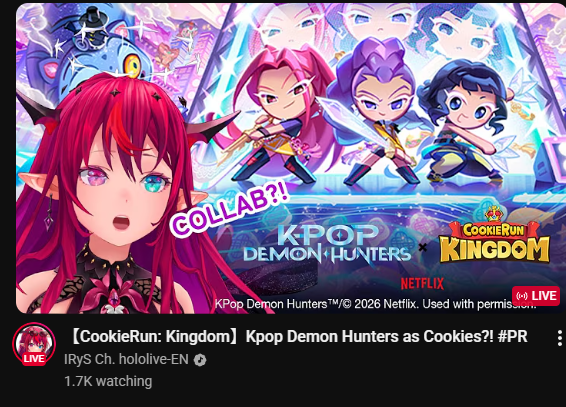
Task: Click the KPOP Demon Hunters logo
Action: (x=327, y=243)
